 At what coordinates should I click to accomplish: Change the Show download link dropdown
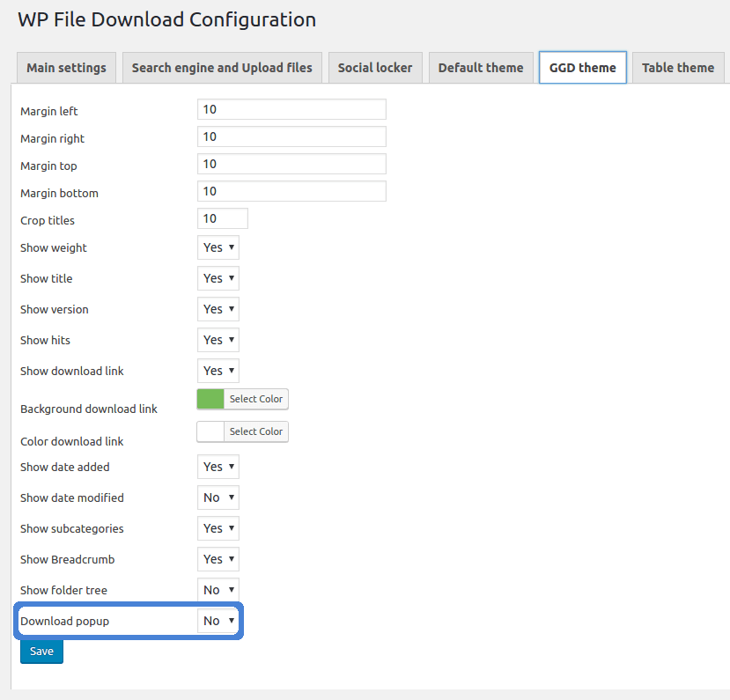click(x=218, y=371)
